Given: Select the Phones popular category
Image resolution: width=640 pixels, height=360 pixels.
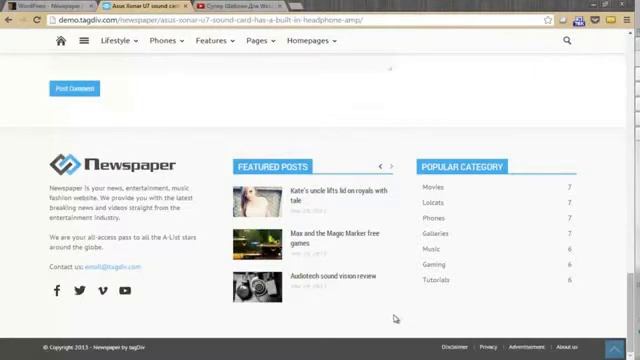Looking at the screenshot, I should click(433, 218).
